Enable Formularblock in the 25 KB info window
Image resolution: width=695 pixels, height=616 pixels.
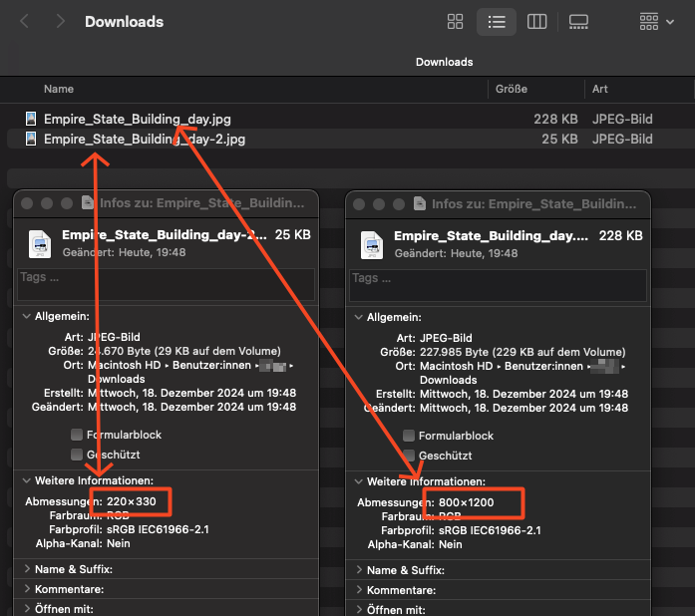77,436
